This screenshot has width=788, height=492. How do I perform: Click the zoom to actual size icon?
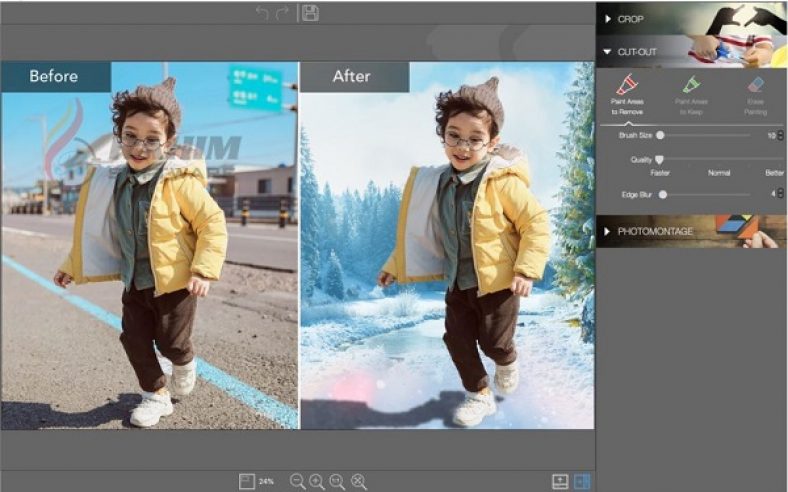[337, 481]
